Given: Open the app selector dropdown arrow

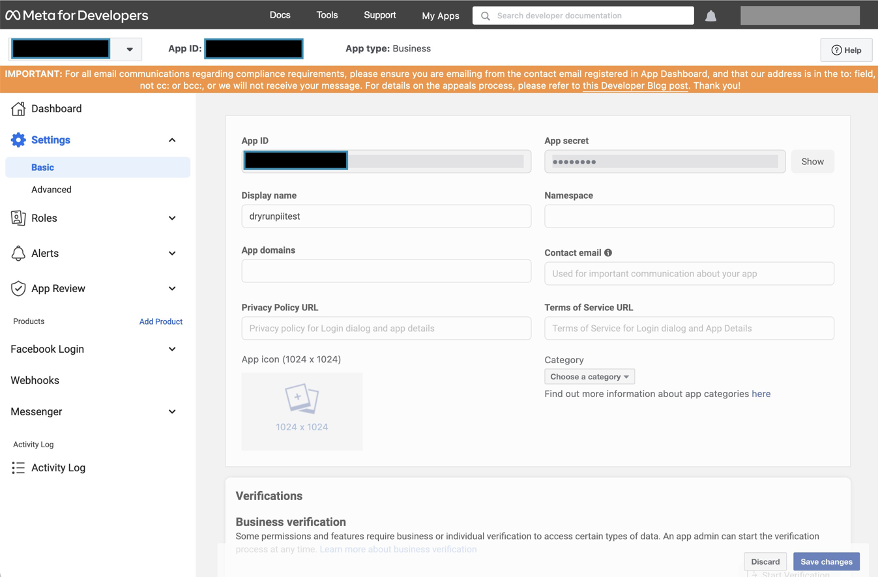Looking at the screenshot, I should 129,49.
